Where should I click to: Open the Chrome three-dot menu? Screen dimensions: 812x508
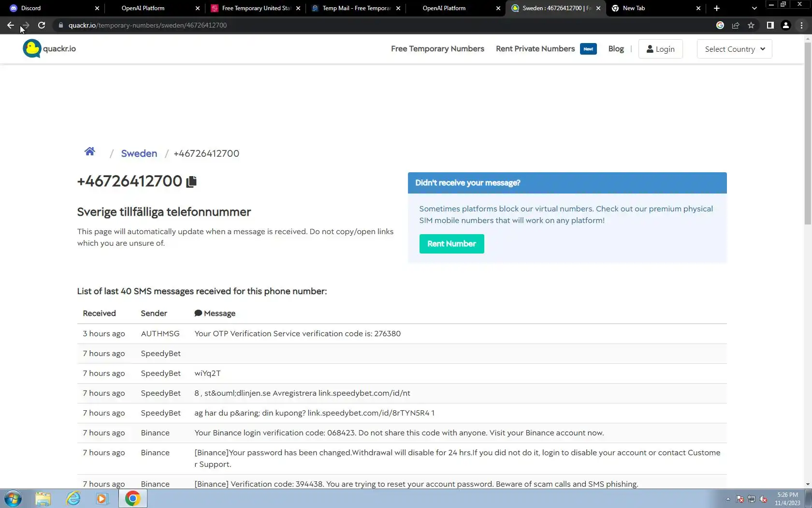[x=801, y=25]
